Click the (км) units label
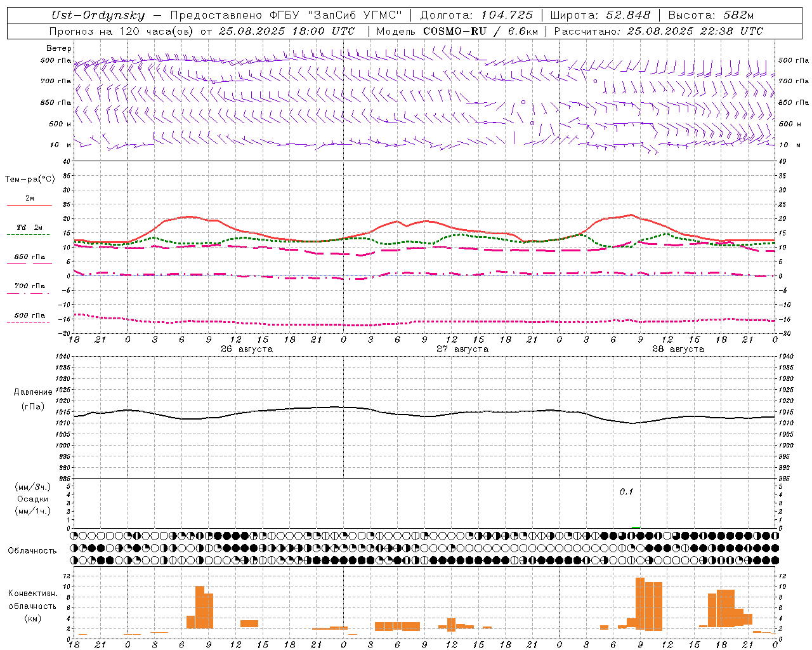812x650 pixels. coord(32,618)
